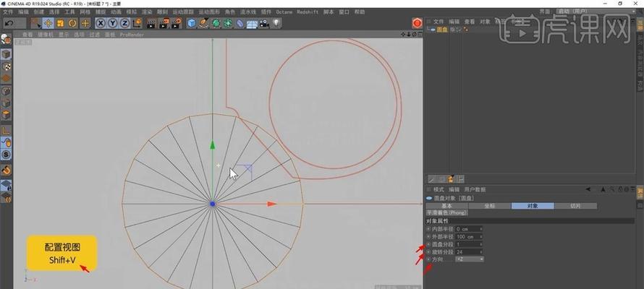Open the 方向 +Z dropdown
The height and width of the screenshot is (289, 644).
pyautogui.click(x=470, y=259)
